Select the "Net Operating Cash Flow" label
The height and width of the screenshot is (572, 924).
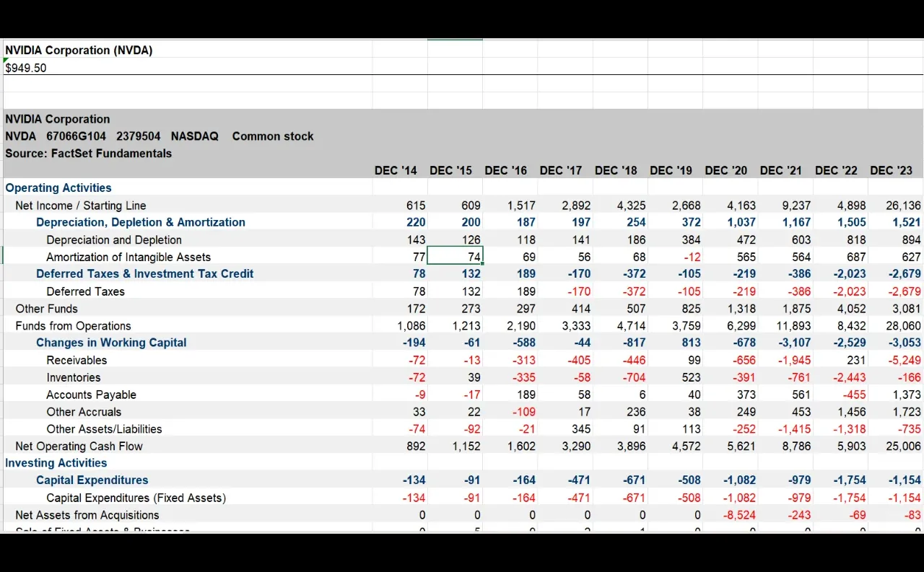point(79,446)
